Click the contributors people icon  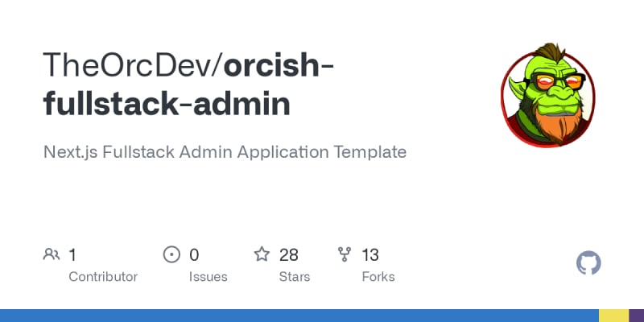tap(52, 254)
